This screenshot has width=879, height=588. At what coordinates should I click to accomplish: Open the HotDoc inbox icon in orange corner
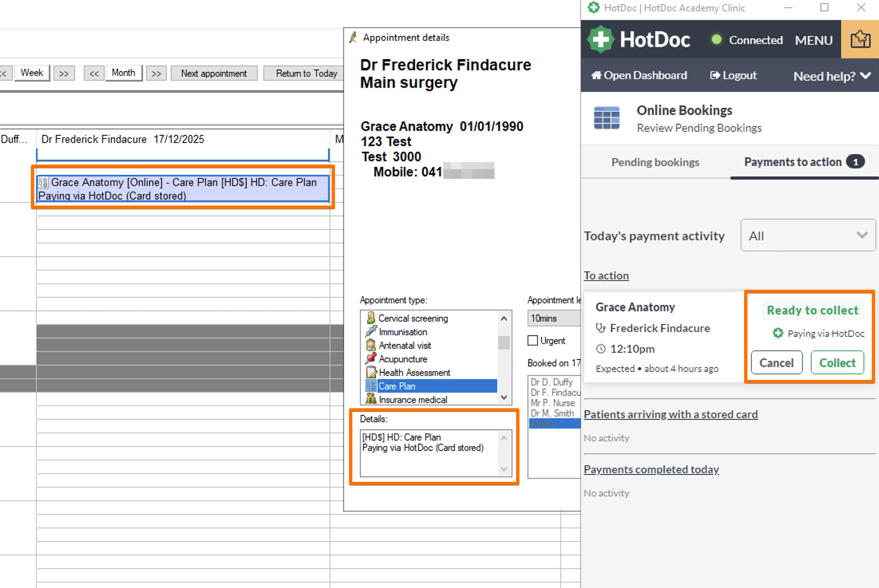[860, 39]
